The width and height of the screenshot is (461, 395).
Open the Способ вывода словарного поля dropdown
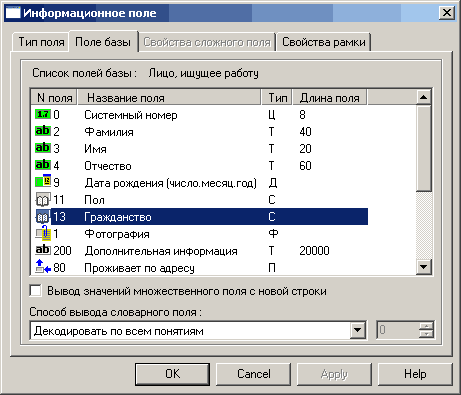[x=358, y=330]
